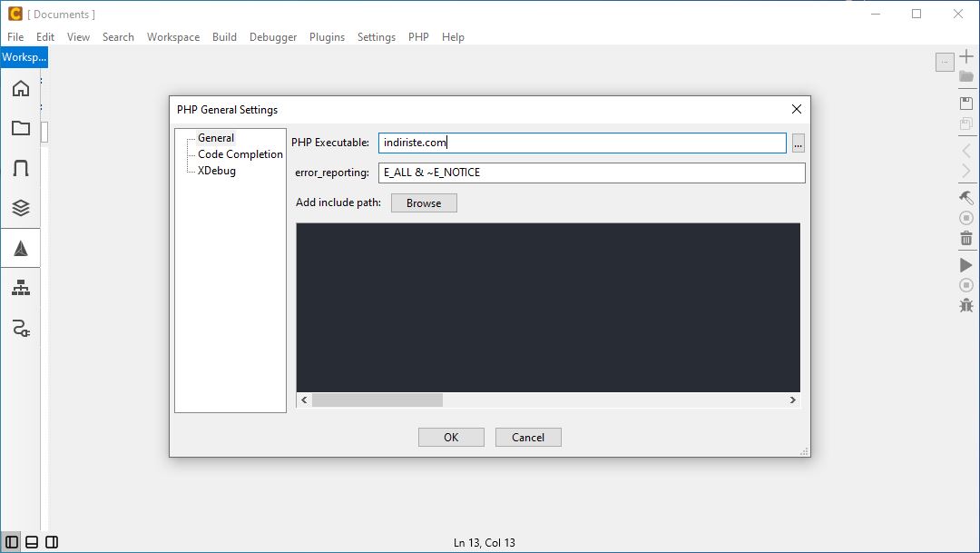Click the scrollbar right arrow

792,400
